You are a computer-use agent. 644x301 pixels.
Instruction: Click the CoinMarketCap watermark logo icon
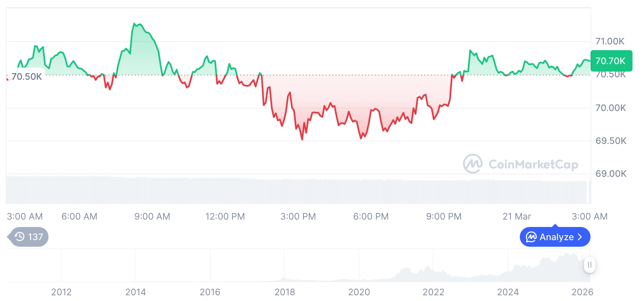point(473,164)
